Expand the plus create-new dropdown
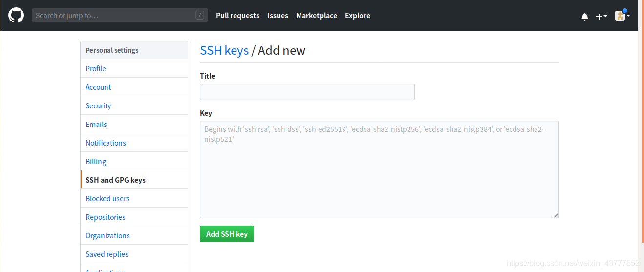Viewport: 644px width, 272px height. [601, 16]
